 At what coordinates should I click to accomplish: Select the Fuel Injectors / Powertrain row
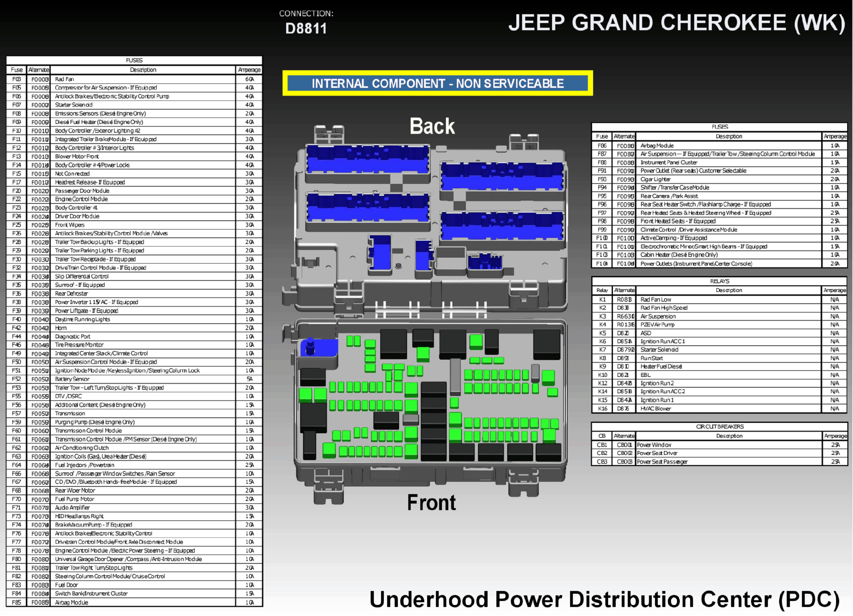135,466
